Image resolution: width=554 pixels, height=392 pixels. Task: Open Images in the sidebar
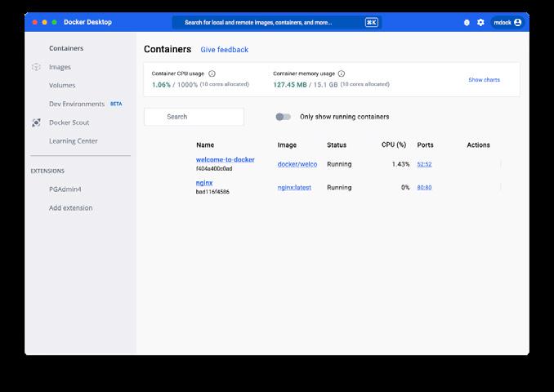60,67
